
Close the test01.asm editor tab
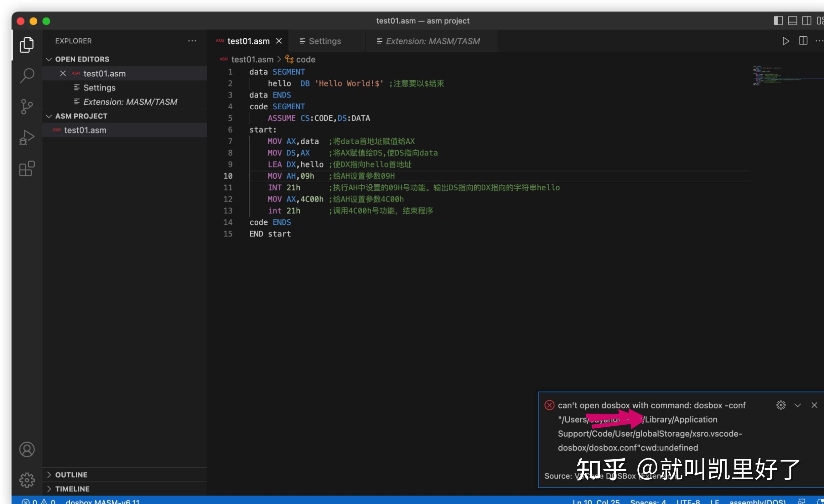[278, 41]
